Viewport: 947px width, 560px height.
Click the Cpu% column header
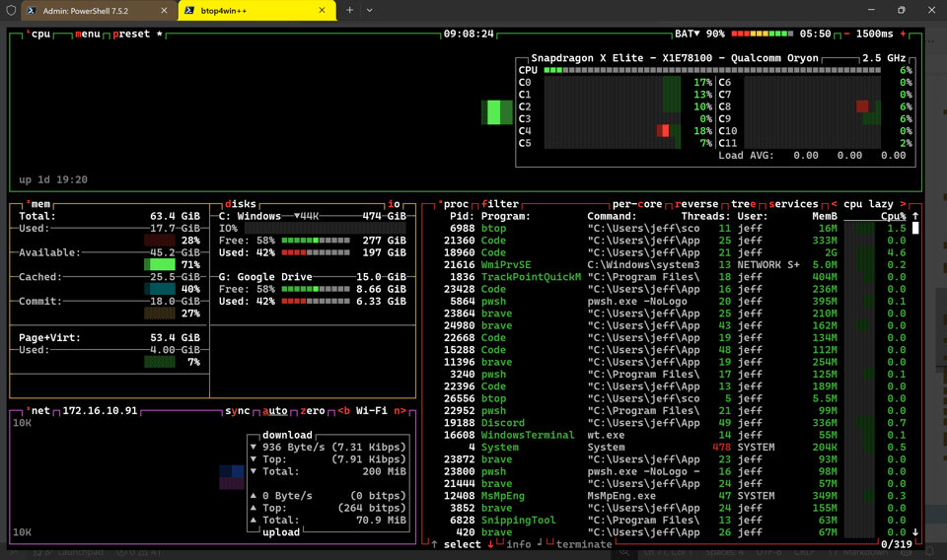click(894, 216)
